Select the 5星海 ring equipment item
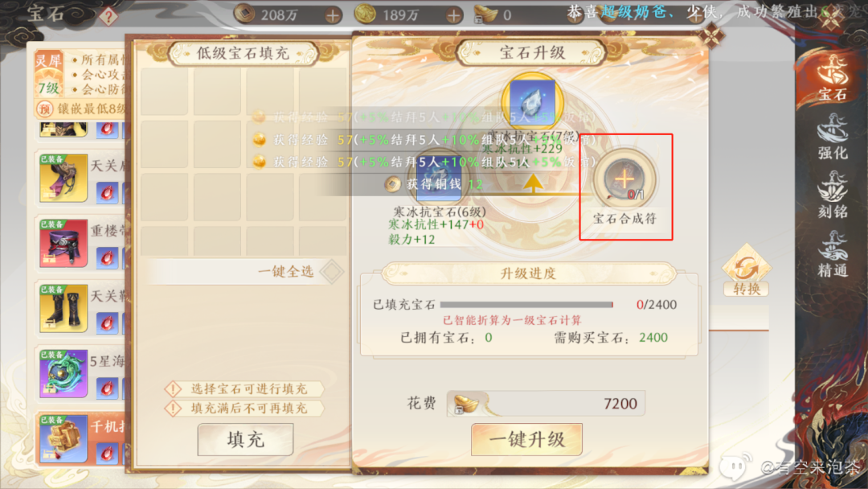Viewport: 868px width, 489px height. pyautogui.click(x=63, y=373)
